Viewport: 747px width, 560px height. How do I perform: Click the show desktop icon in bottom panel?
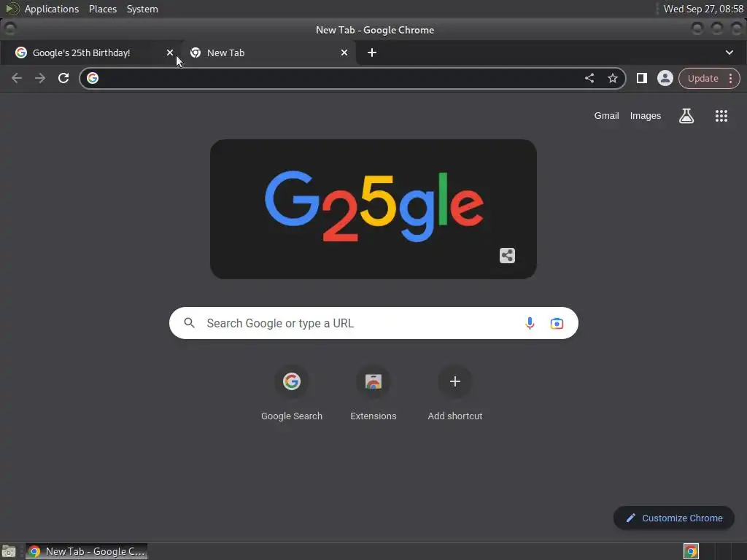coord(9,551)
